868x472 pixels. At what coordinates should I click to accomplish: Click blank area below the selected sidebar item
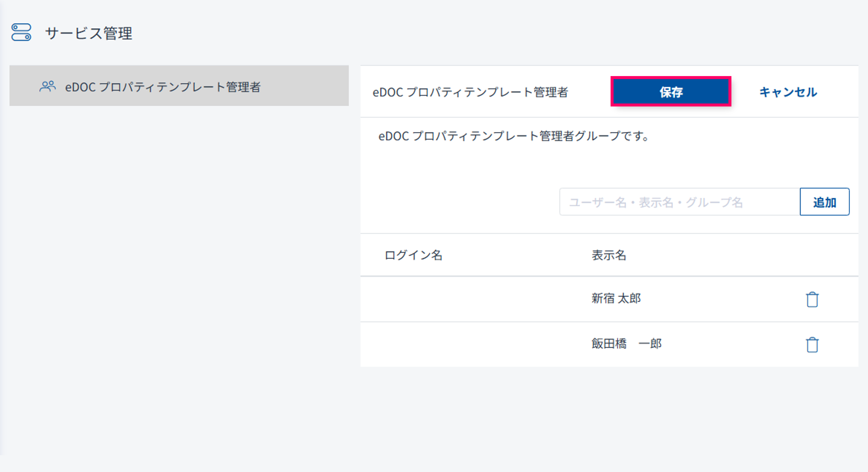178,236
